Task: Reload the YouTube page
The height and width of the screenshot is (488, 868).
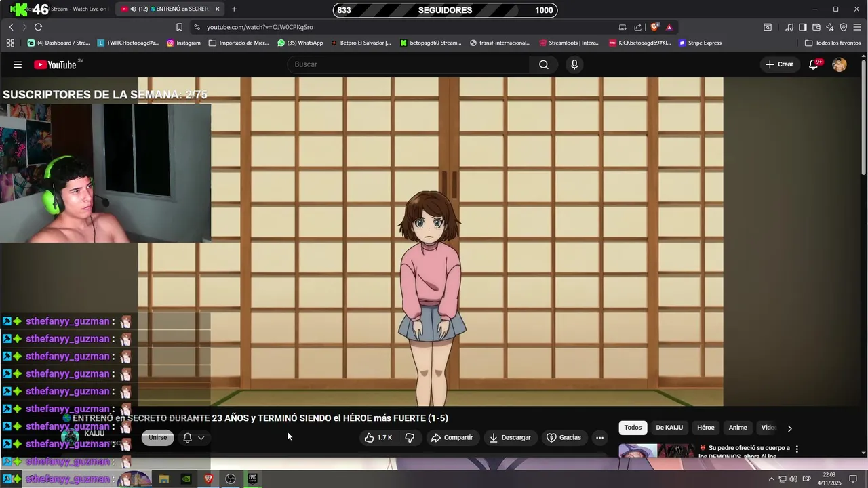Action: [x=38, y=27]
